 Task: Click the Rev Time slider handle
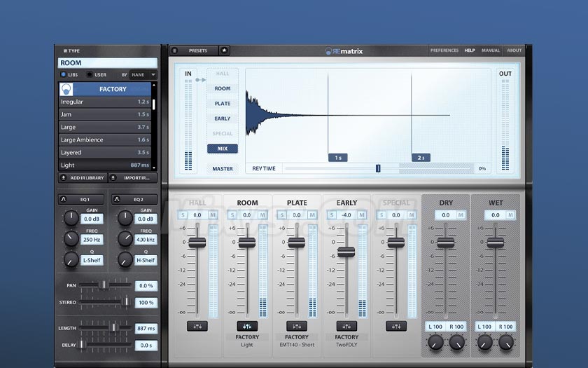(x=378, y=168)
